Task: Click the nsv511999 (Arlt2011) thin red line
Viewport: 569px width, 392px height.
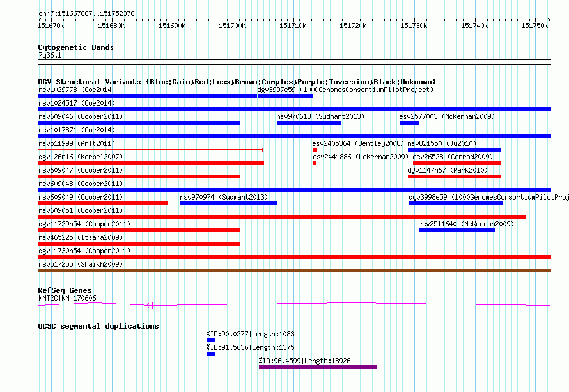Action: tap(151, 149)
